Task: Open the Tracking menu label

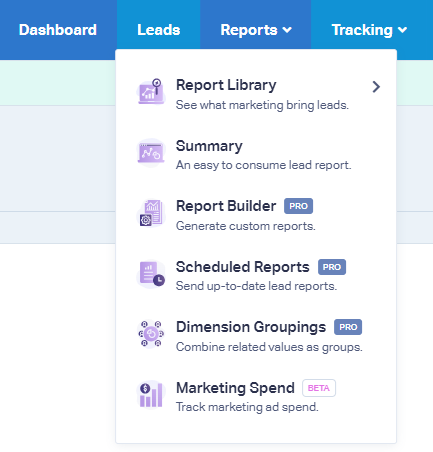Action: pyautogui.click(x=362, y=30)
